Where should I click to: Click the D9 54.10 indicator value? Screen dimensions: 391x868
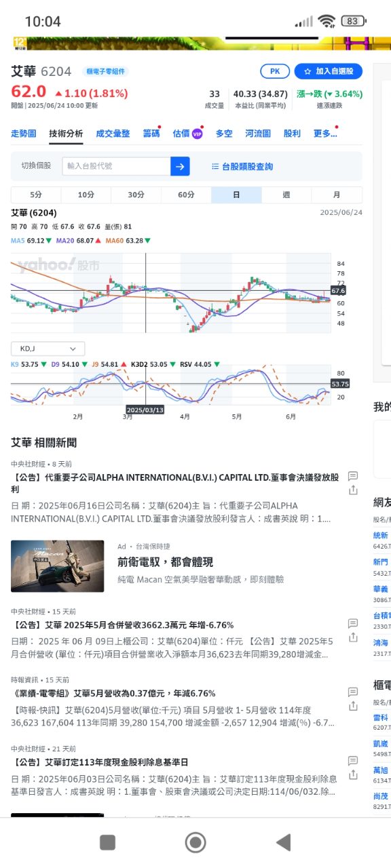pos(69,364)
